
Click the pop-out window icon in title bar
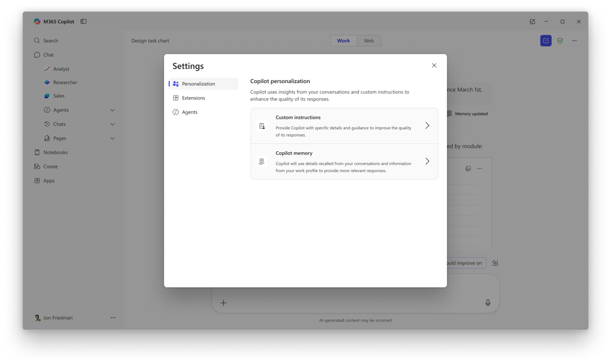pyautogui.click(x=532, y=21)
